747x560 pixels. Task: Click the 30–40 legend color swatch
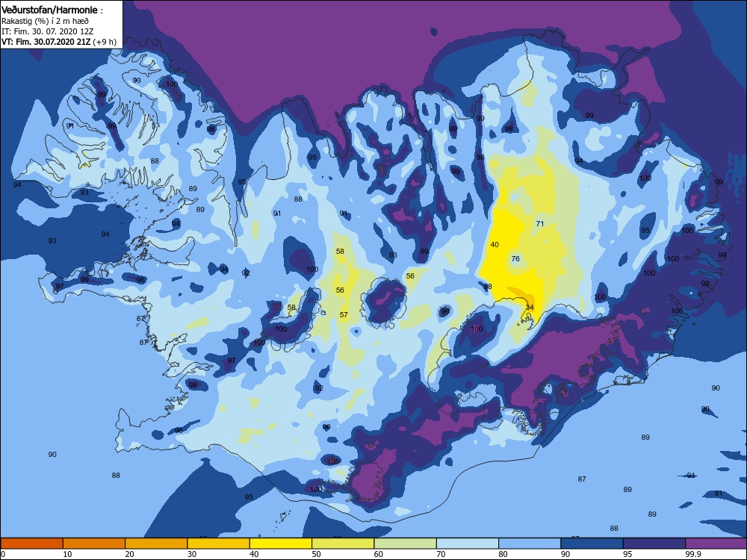(x=219, y=544)
